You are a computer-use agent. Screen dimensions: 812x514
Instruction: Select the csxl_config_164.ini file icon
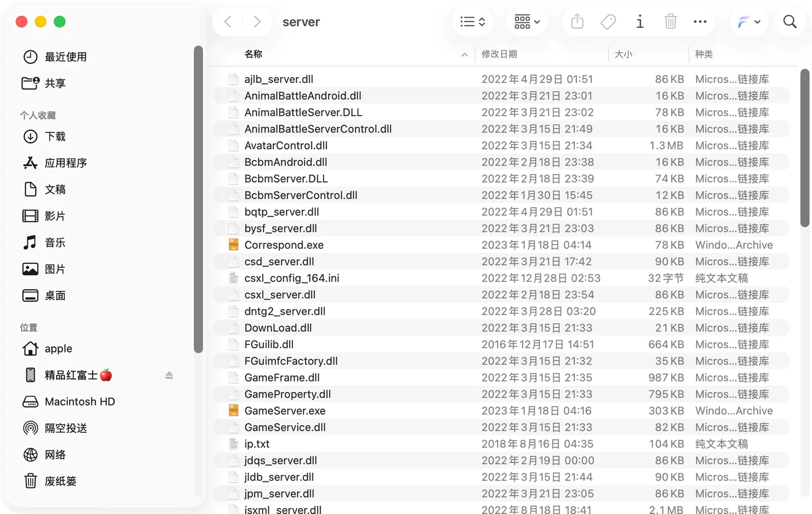point(234,278)
